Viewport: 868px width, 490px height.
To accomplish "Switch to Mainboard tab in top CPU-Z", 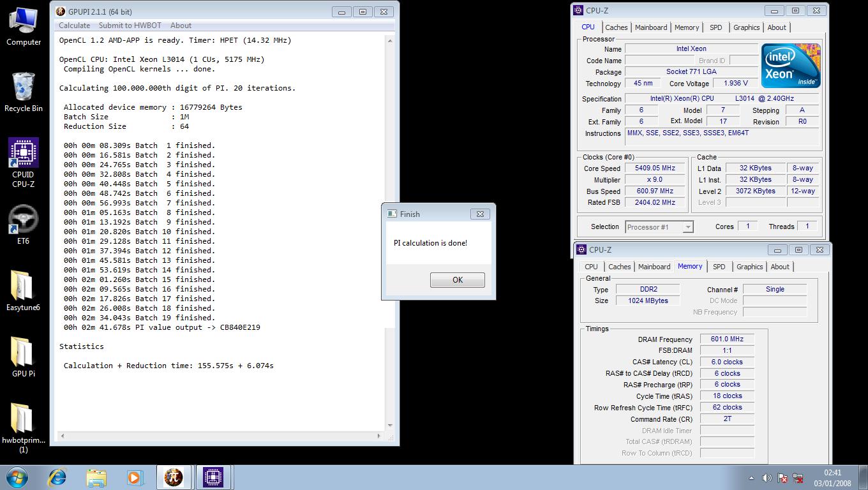I will [x=651, y=27].
